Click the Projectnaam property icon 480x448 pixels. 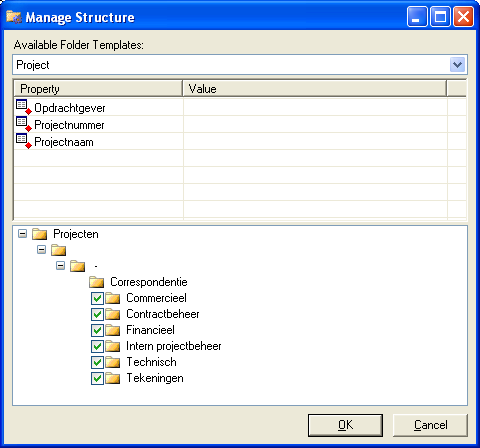pos(24,141)
